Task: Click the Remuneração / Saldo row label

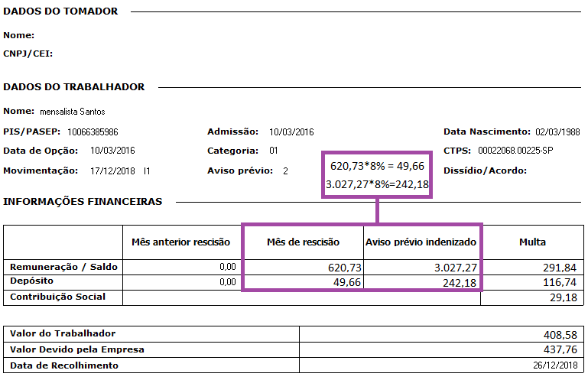Action: click(63, 267)
